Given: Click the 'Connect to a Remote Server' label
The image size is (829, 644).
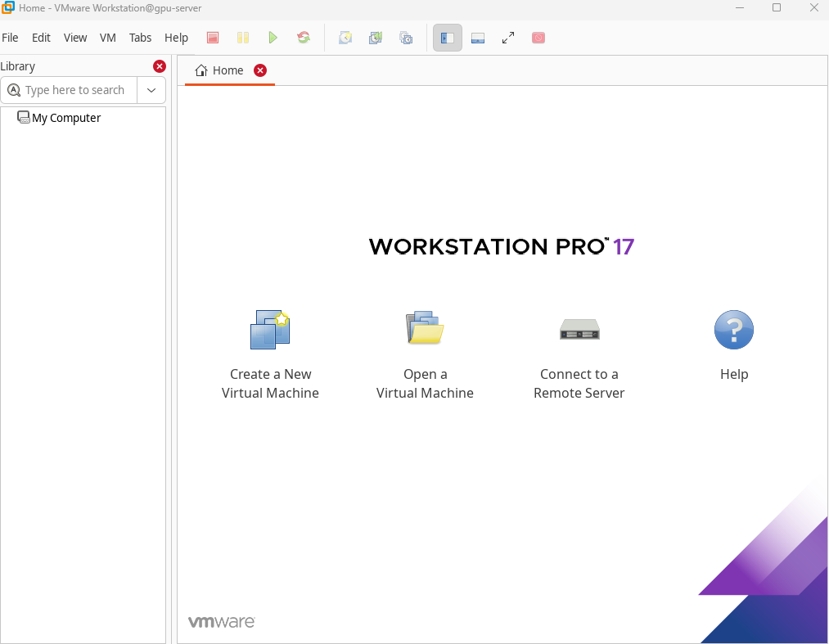Looking at the screenshot, I should tap(579, 383).
